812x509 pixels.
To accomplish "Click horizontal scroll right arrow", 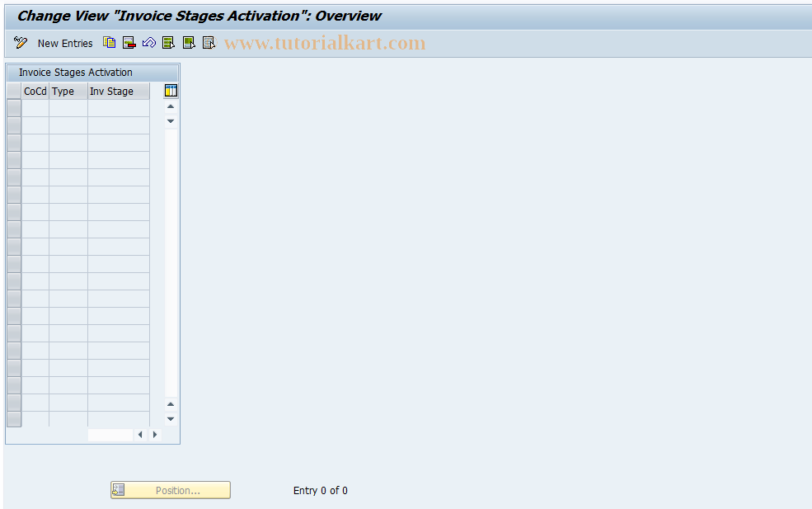I will point(155,435).
